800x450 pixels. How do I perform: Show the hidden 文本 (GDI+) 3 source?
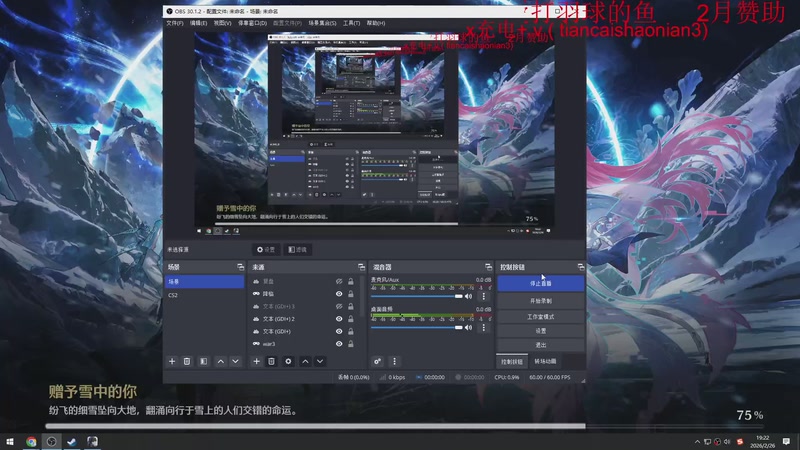click(339, 306)
